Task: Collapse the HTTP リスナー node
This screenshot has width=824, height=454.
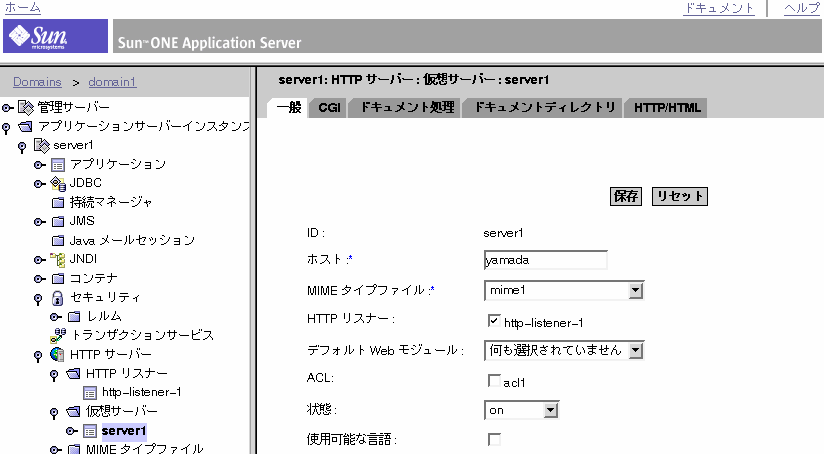Action: coord(54,376)
